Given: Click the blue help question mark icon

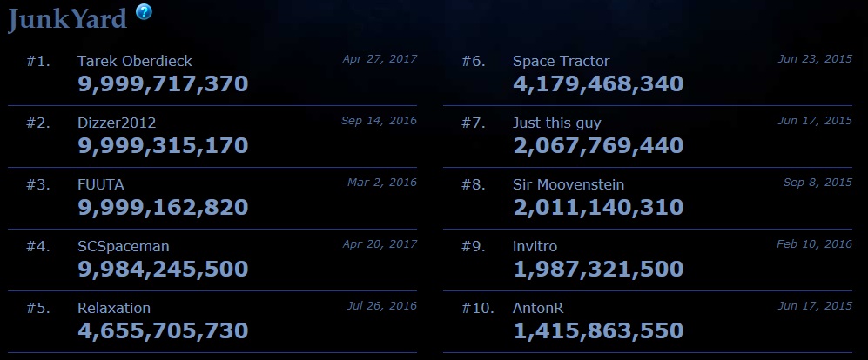Looking at the screenshot, I should (144, 11).
